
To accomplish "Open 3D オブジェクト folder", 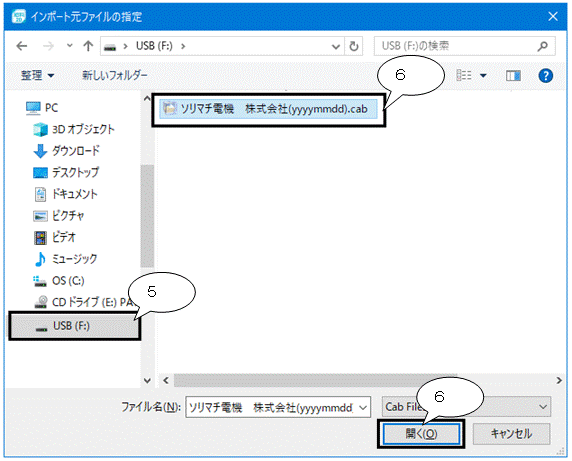I will pyautogui.click(x=83, y=129).
